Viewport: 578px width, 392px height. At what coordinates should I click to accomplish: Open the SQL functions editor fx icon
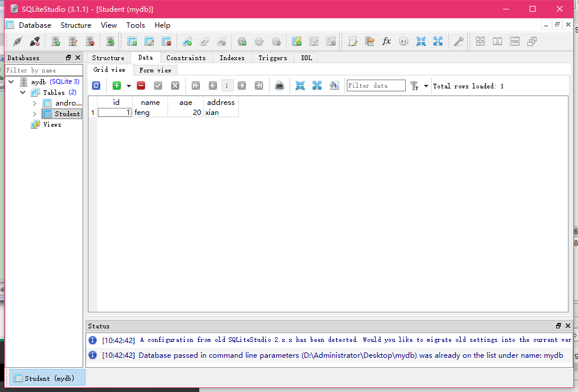(386, 41)
